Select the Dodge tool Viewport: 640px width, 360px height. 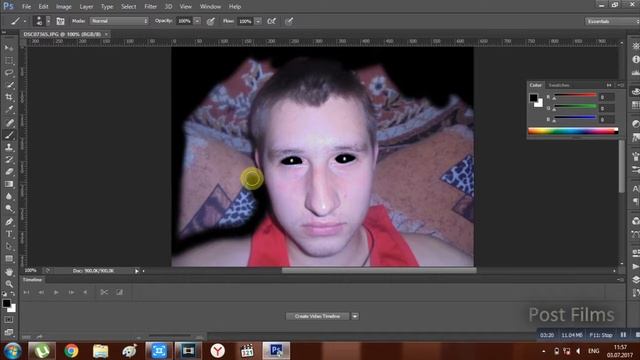(x=9, y=209)
